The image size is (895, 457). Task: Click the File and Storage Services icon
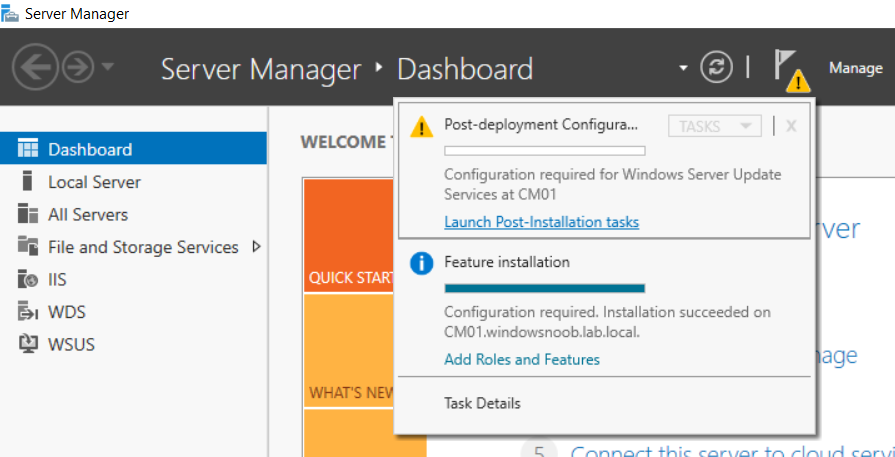(x=27, y=246)
